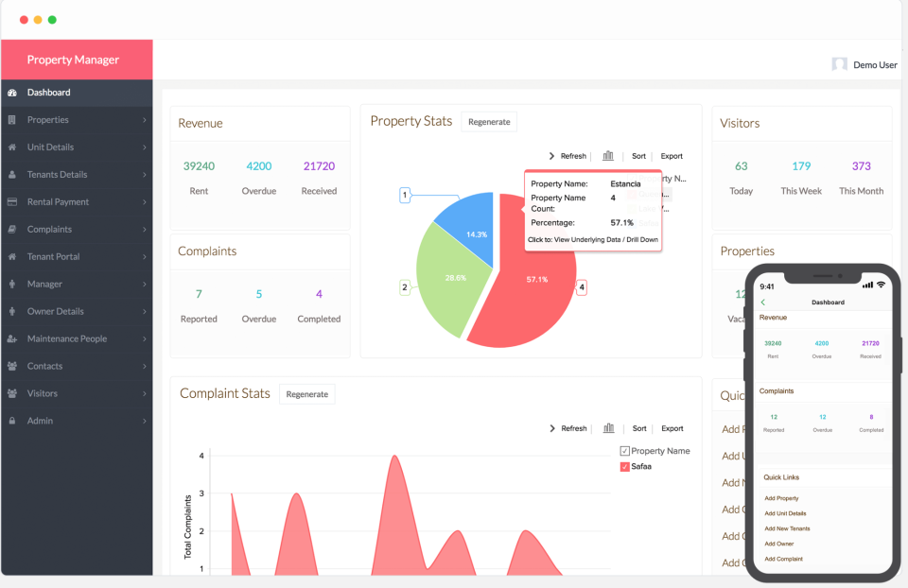
Task: Select the Dashboard icon in the sidebar
Action: pos(13,93)
